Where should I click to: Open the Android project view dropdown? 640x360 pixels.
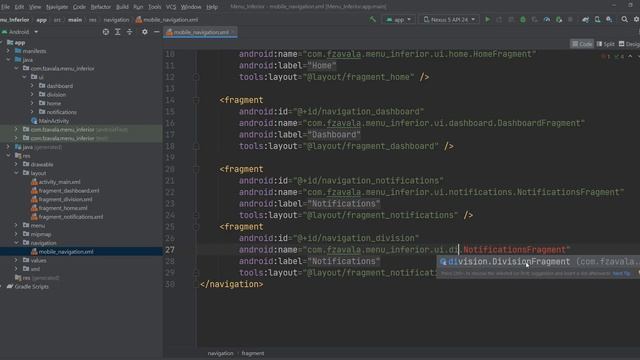pyautogui.click(x=20, y=32)
